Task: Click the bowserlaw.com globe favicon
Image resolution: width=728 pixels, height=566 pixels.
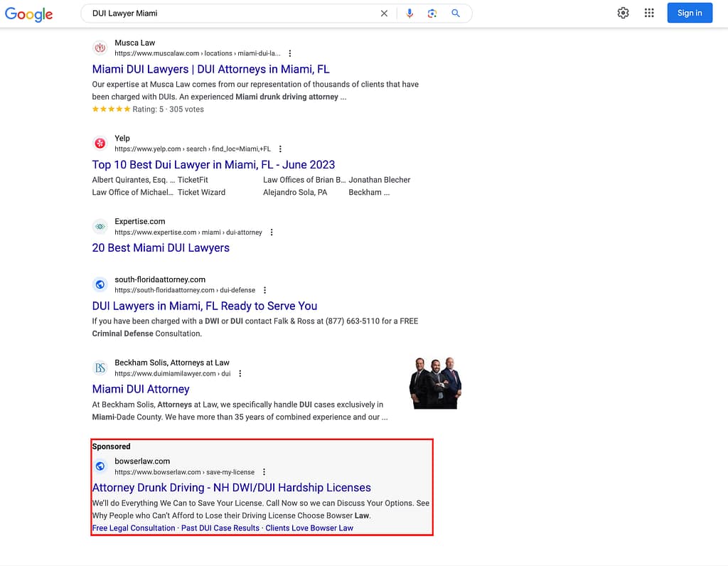Action: (100, 466)
